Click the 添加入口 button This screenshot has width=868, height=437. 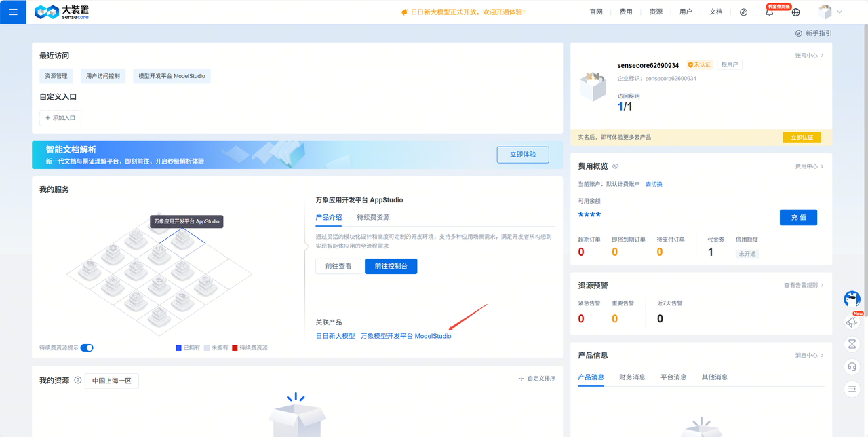point(60,118)
